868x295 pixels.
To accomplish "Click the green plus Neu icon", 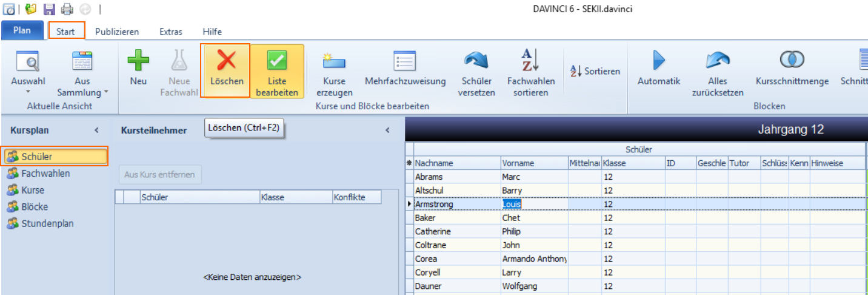I will point(138,61).
